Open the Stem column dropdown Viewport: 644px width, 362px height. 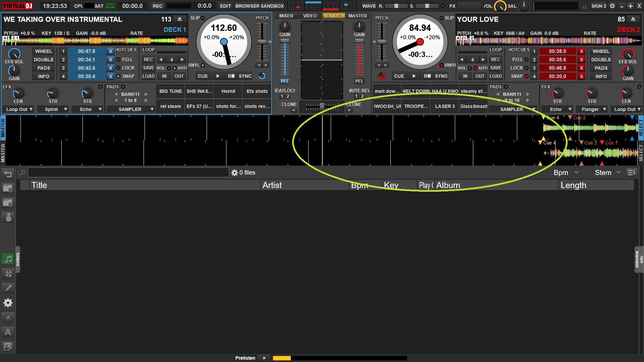click(x=619, y=173)
